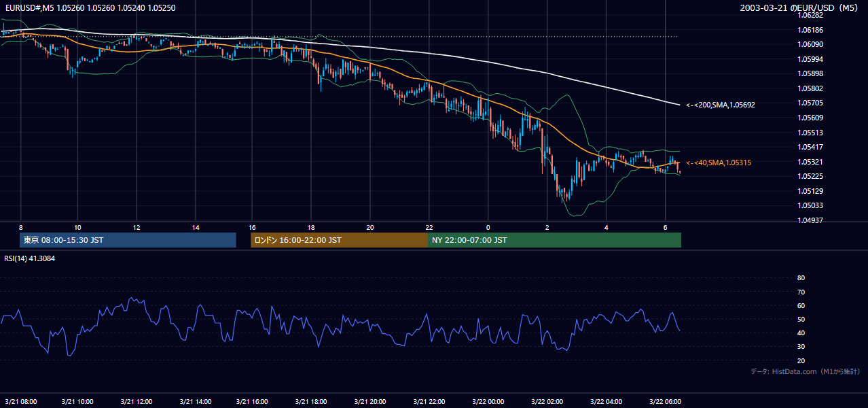Click hour tick 22 under price chart
The image size is (868, 408).
pos(429,227)
